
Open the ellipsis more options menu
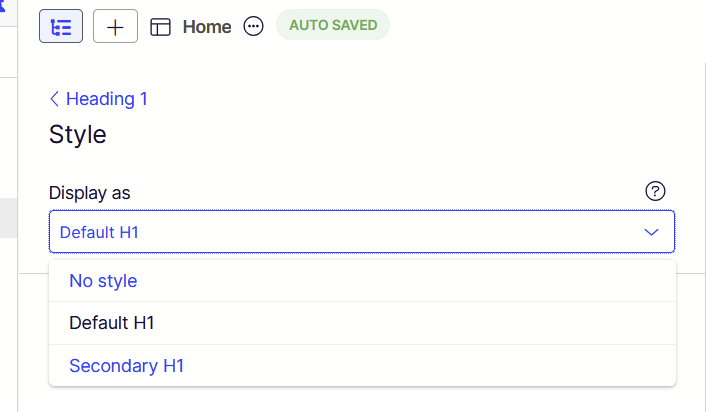[x=254, y=27]
